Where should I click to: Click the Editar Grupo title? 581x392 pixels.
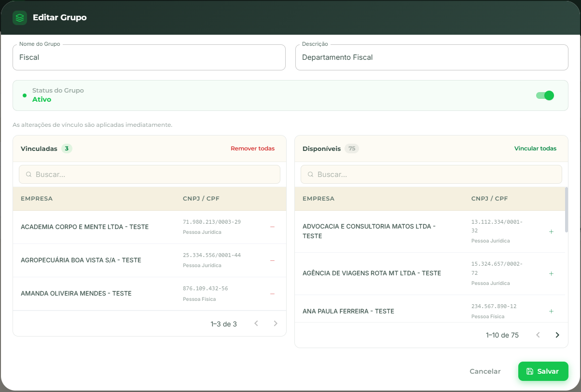pos(60,18)
